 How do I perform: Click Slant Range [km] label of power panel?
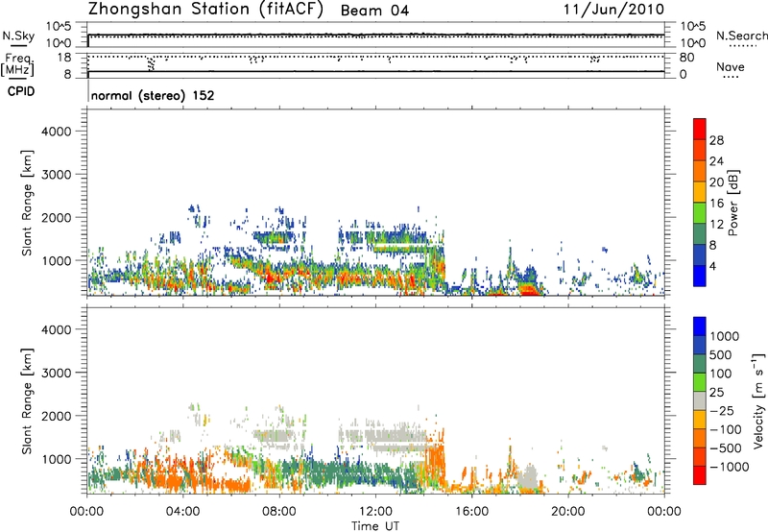pos(27,203)
